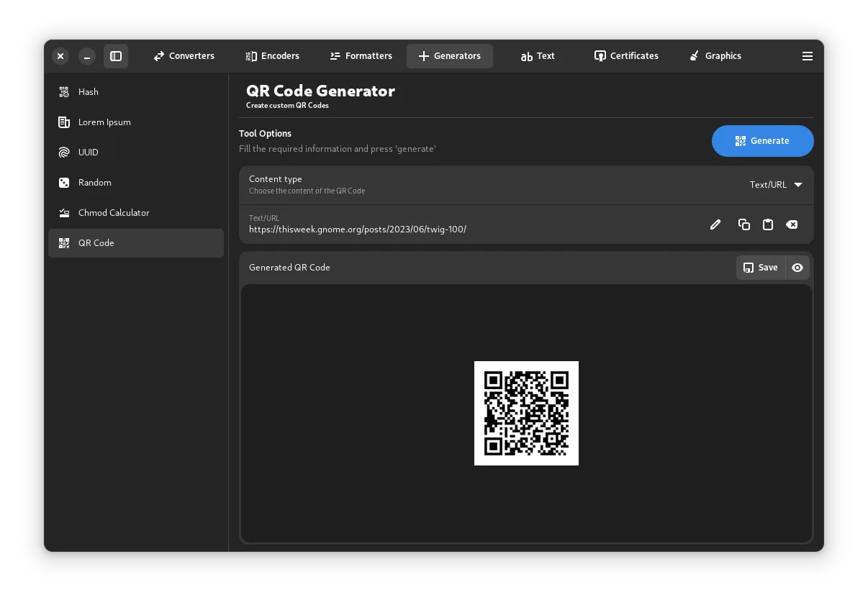The height and width of the screenshot is (600, 868).
Task: Clear the Text/URL field with backspace icon
Action: pos(792,224)
